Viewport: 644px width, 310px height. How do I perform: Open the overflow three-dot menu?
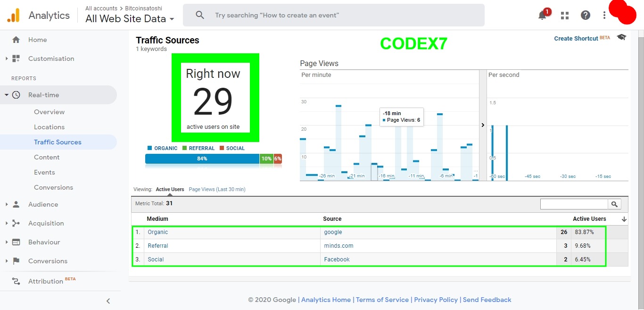click(604, 15)
